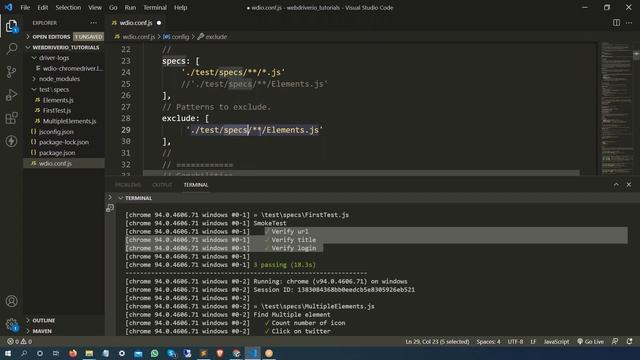The width and height of the screenshot is (640, 360).
Task: Collapse the driver-logs folder
Action: (64, 58)
